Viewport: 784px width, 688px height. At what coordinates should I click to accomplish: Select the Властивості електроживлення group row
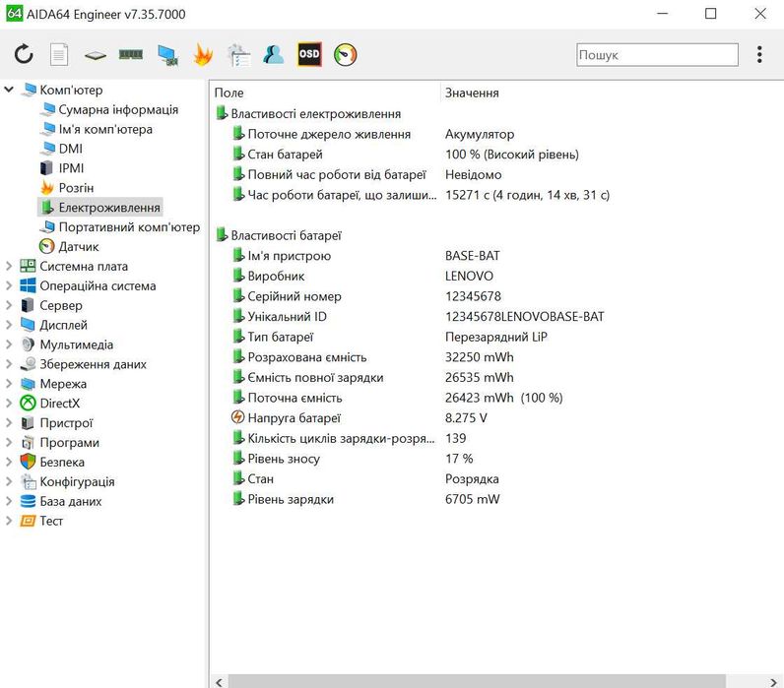[x=315, y=113]
